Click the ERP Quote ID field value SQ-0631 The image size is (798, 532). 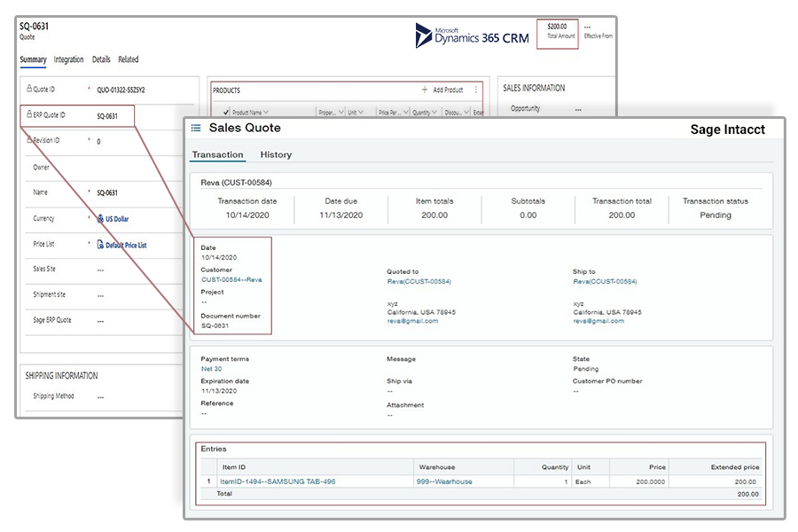106,115
